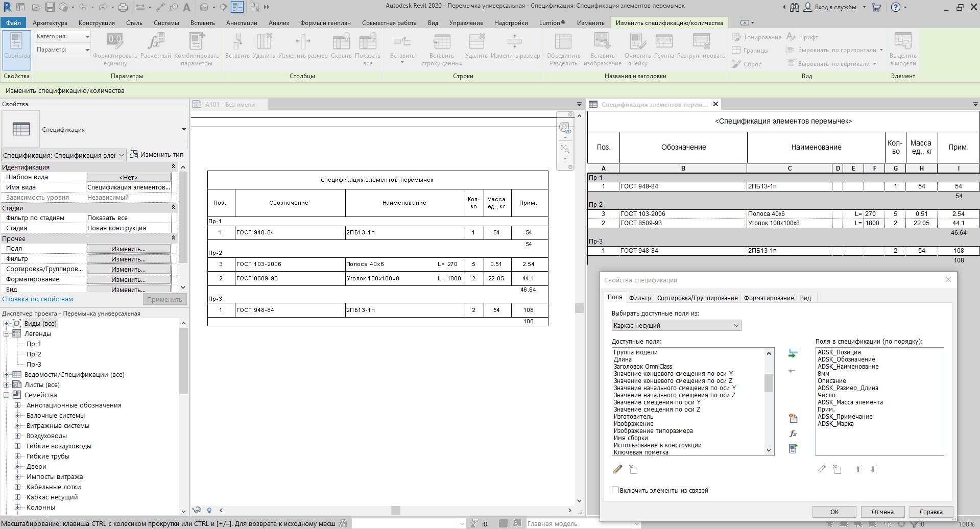
Task: Click OK in the schedule properties dialog
Action: 834,512
